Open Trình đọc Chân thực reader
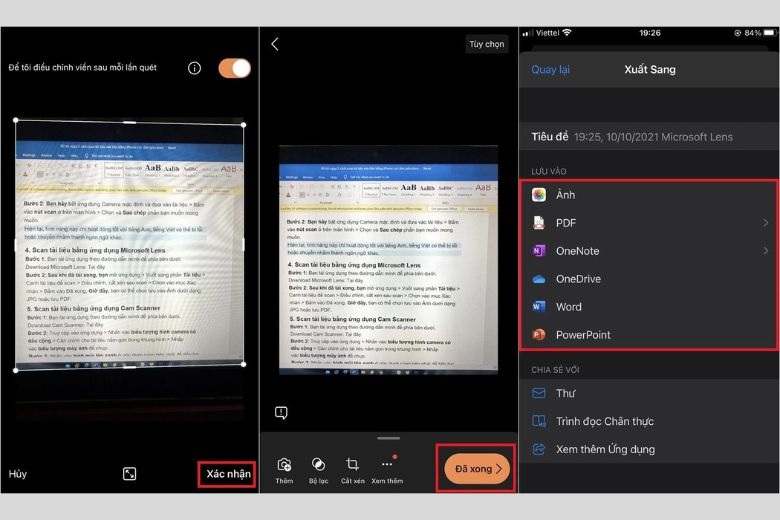The height and width of the screenshot is (520, 780). (649, 421)
